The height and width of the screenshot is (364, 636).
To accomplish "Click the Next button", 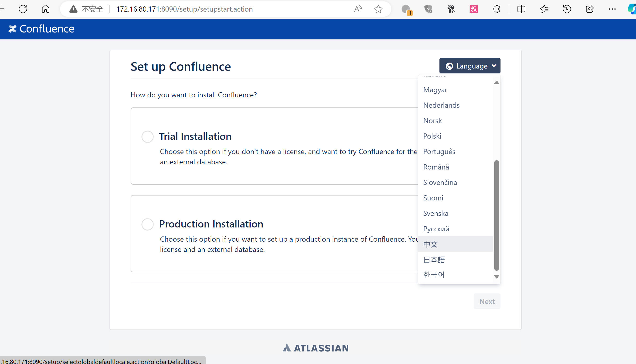I will pos(487,301).
